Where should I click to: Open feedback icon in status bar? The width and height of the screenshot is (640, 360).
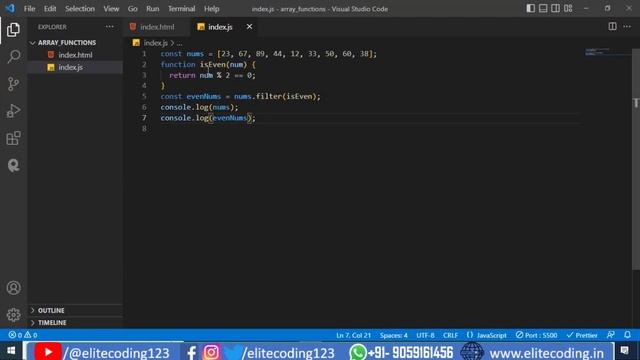(611, 335)
